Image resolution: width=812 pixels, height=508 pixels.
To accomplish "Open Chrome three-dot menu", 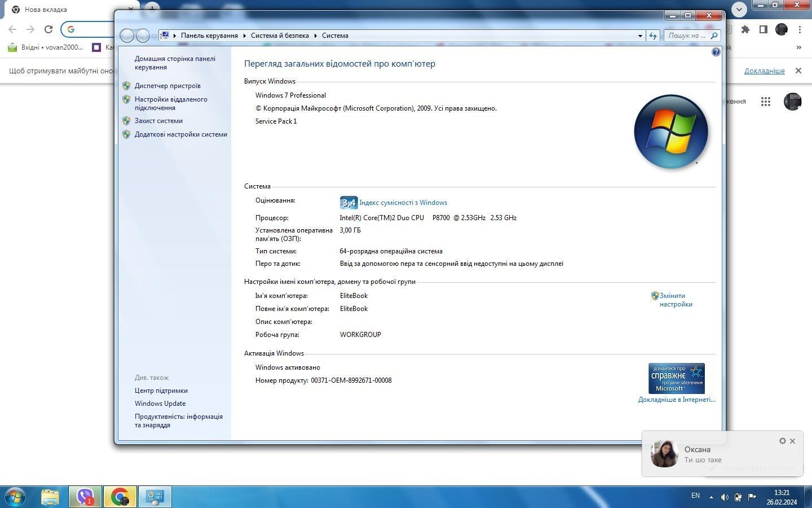I will (800, 29).
